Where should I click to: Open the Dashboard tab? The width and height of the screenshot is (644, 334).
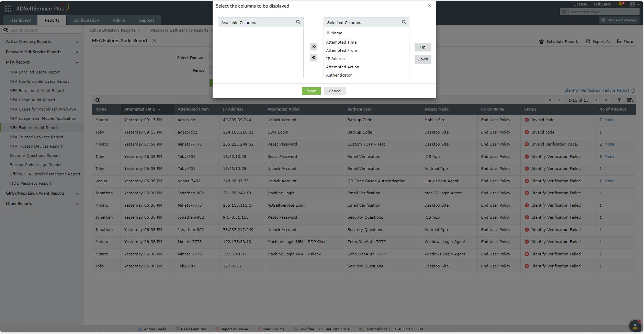pyautogui.click(x=20, y=20)
